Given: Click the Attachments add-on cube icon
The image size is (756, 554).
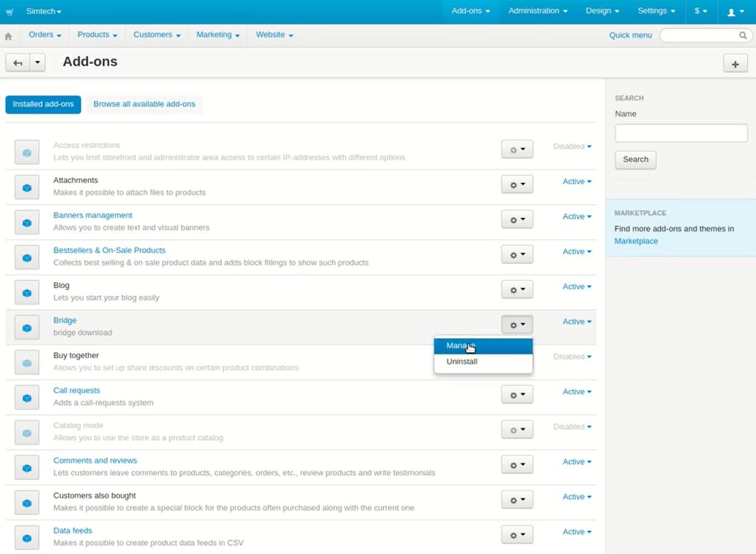Looking at the screenshot, I should coord(27,188).
